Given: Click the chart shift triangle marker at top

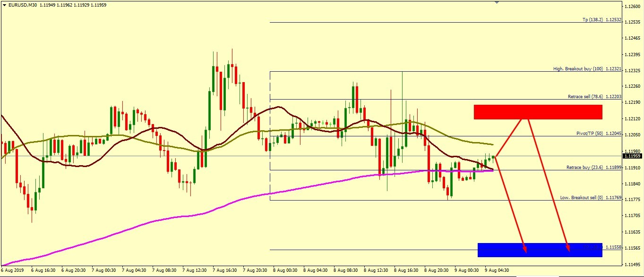Looking at the screenshot, I should click(497, 2).
